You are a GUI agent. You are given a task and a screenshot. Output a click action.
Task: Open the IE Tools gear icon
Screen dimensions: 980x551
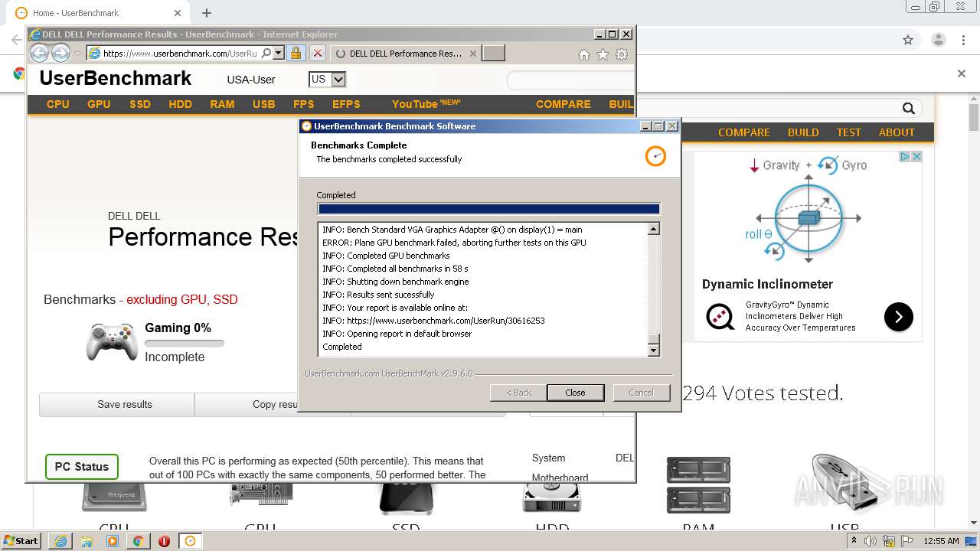click(622, 54)
